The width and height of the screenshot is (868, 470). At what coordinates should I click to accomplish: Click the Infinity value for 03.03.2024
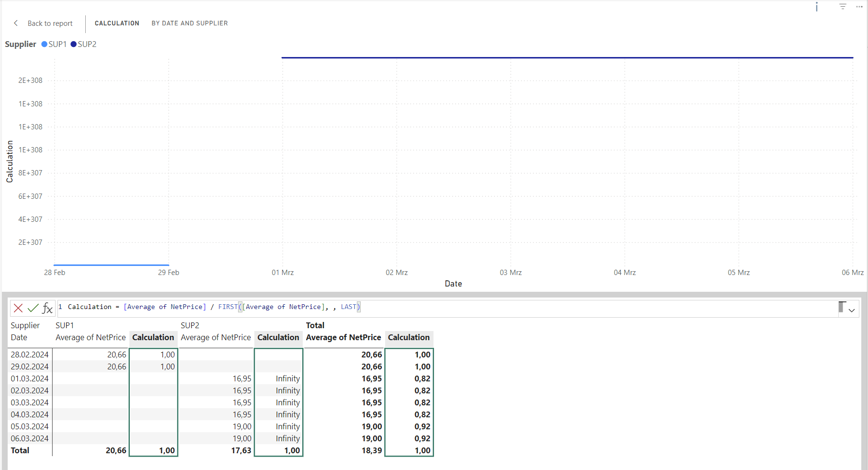tap(287, 403)
